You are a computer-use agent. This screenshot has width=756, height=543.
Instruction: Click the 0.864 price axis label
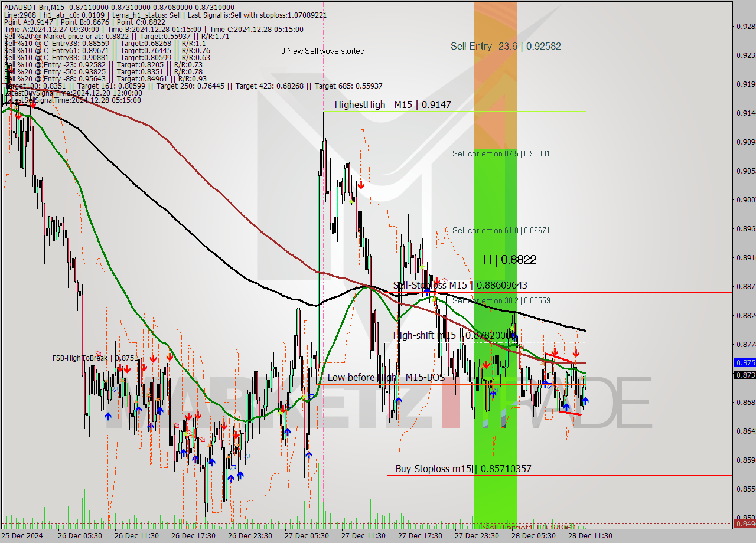coord(745,431)
